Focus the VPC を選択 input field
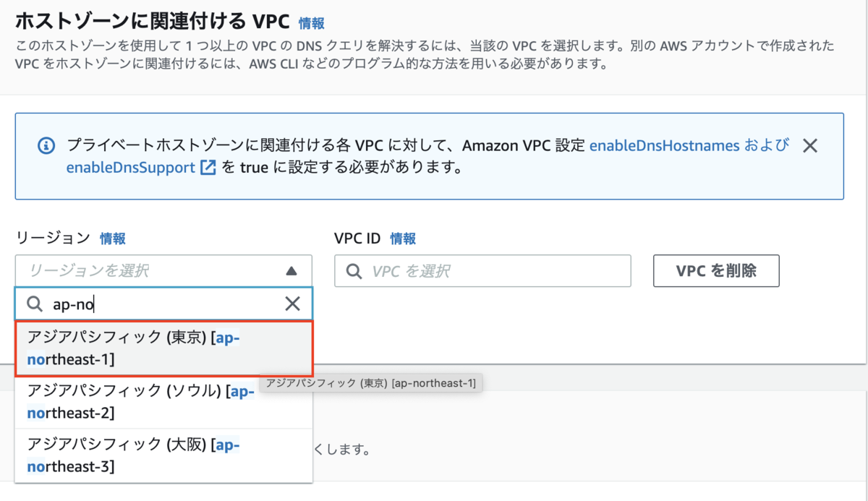This screenshot has width=868, height=501. 482,271
